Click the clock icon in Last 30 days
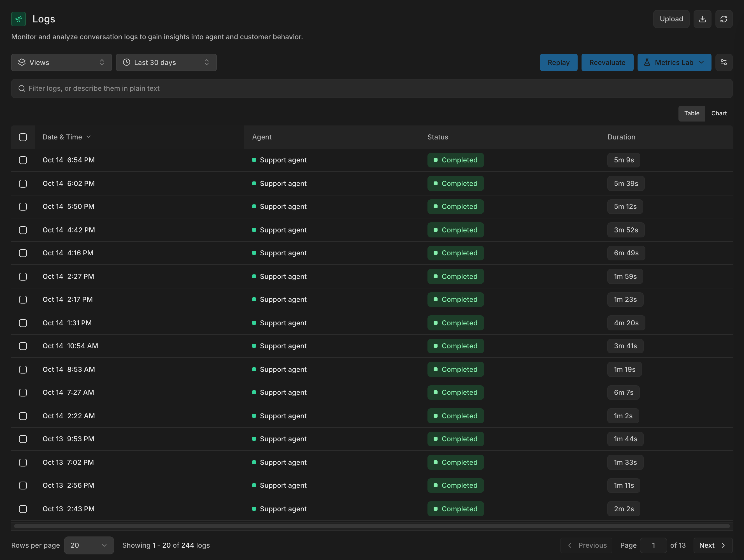Viewport: 744px width, 560px height. click(126, 62)
